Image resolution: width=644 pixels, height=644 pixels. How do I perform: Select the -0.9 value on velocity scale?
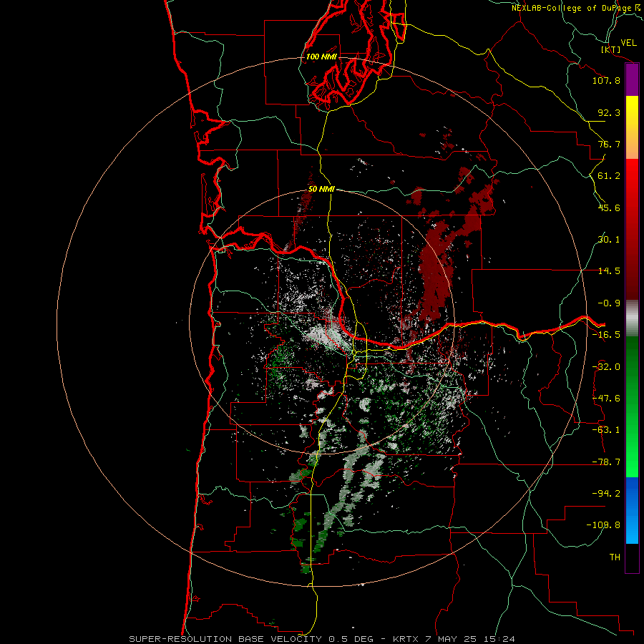coord(609,303)
